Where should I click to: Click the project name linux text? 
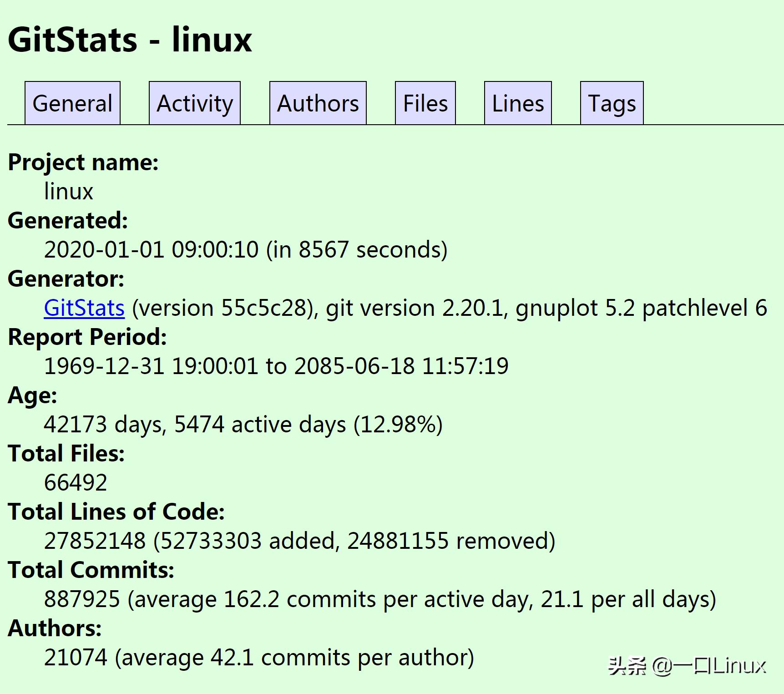68,191
